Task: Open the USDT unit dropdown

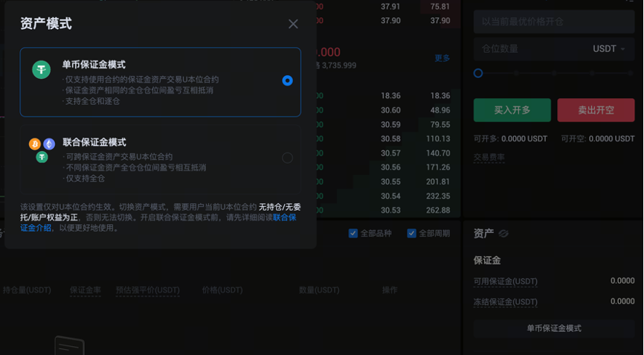Action: click(608, 49)
